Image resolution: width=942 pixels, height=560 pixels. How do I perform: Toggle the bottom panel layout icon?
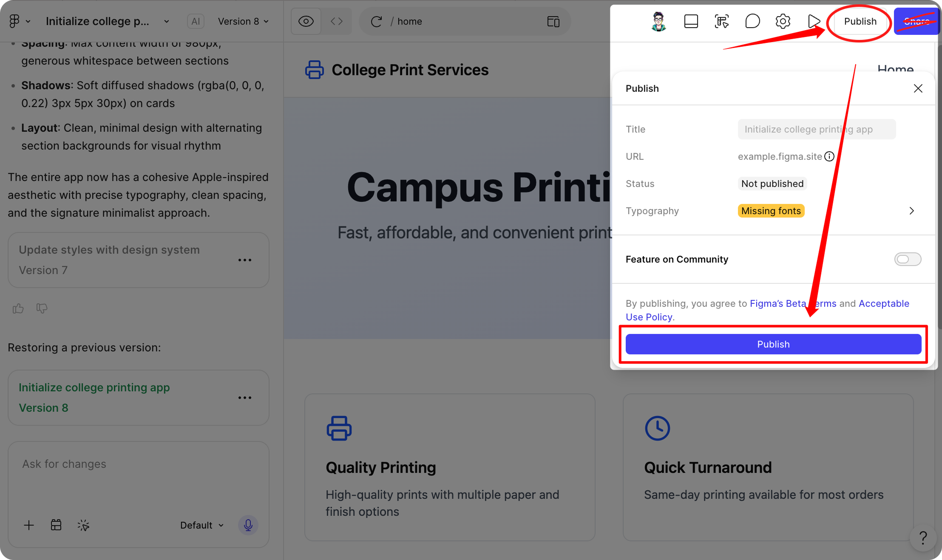click(691, 21)
